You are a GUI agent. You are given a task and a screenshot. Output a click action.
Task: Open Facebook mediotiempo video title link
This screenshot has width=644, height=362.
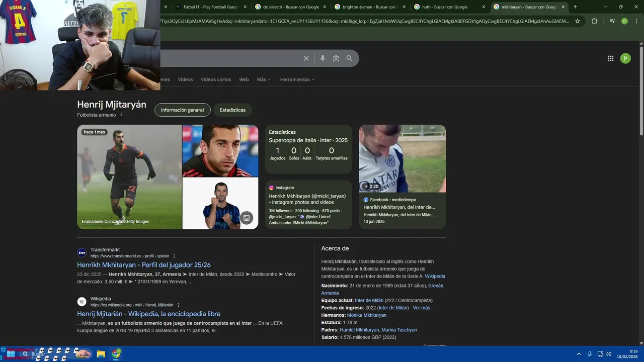pyautogui.click(x=399, y=207)
